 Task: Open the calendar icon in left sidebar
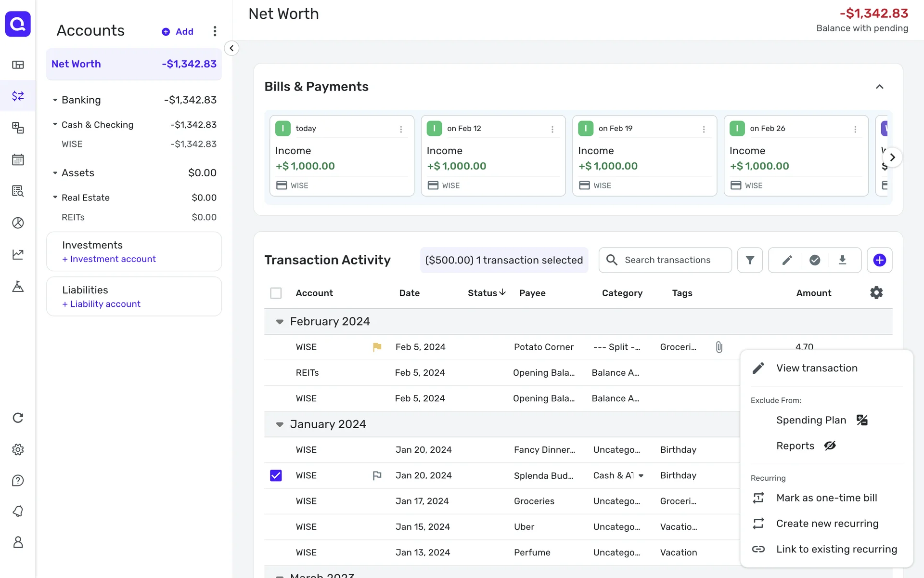click(x=18, y=160)
